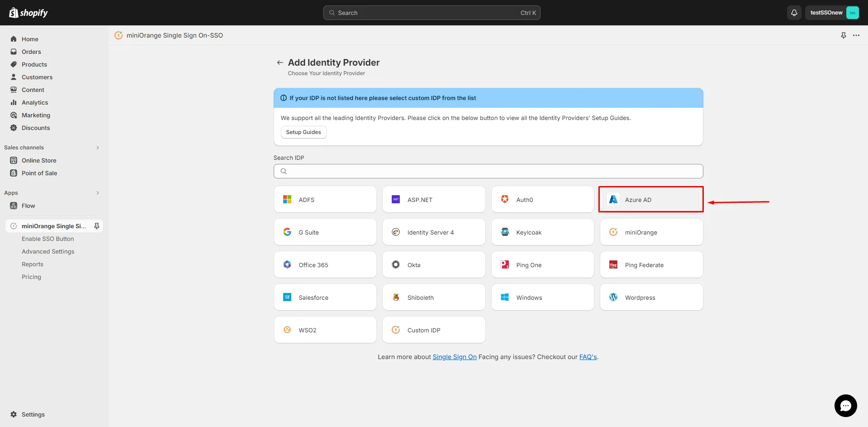Choose Office 365 provider
868x427 pixels.
pyautogui.click(x=325, y=265)
